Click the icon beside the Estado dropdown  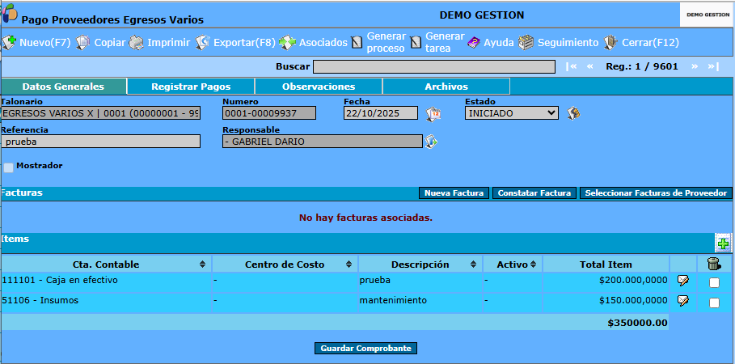pyautogui.click(x=573, y=113)
